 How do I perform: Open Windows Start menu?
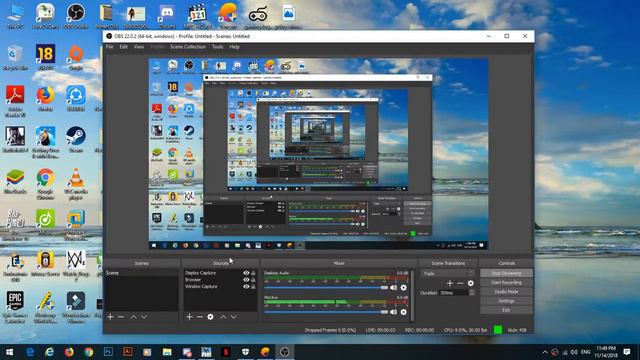9,352
